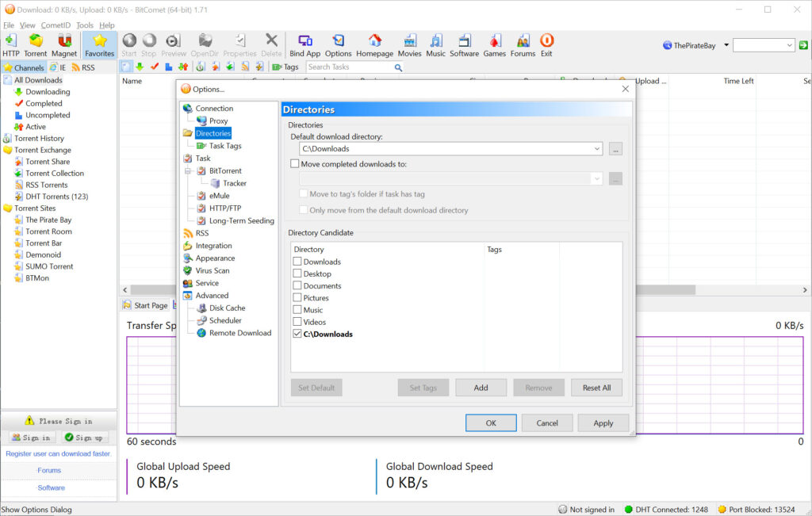Click the Homepage house icon

pyautogui.click(x=374, y=44)
